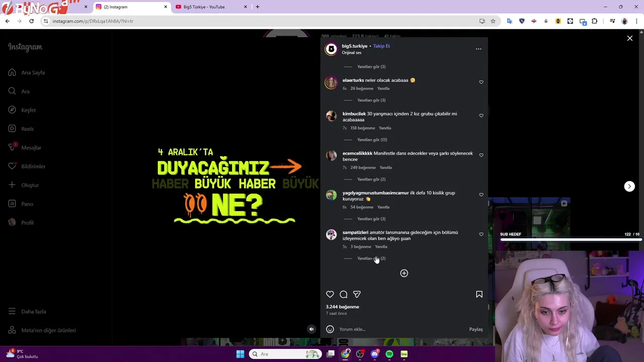Image resolution: width=644 pixels, height=362 pixels.
Task: Reply to sampatizleri with Yanıtla
Action: click(381, 246)
